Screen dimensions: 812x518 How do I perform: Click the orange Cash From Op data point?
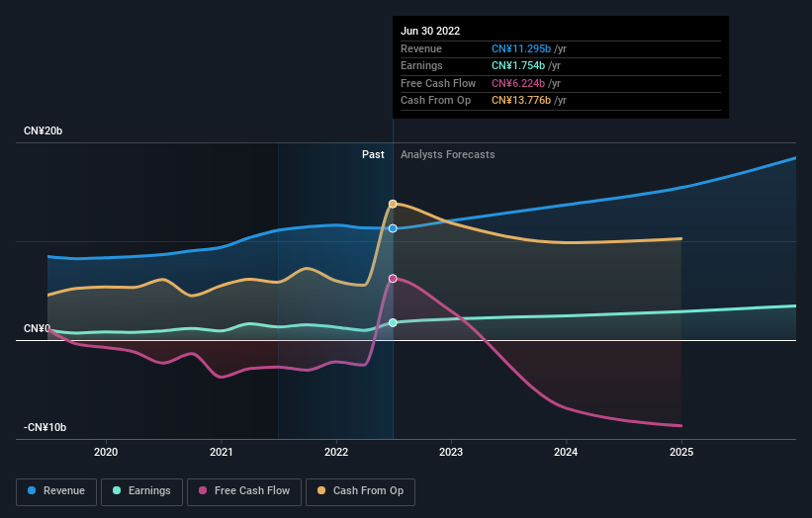(393, 204)
